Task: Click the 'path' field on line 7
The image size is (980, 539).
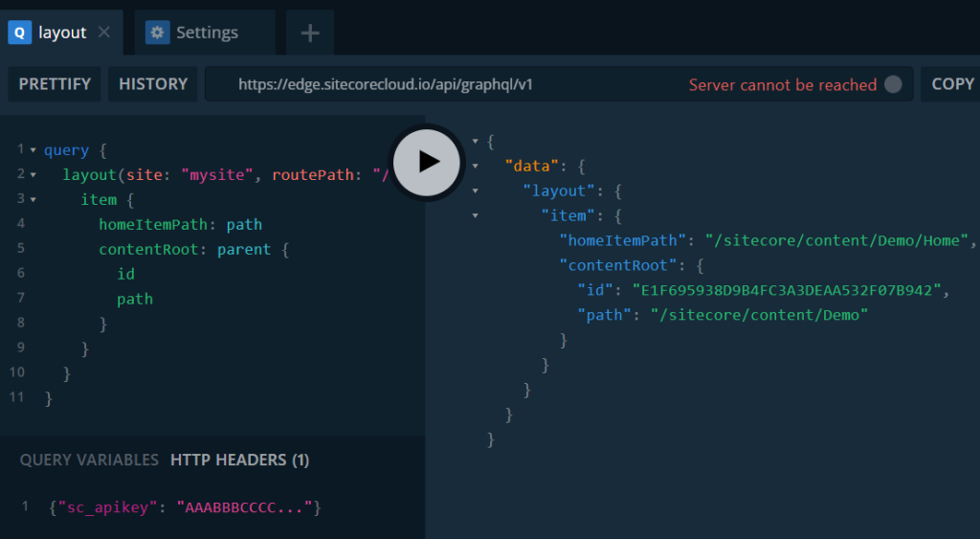Action: (135, 299)
